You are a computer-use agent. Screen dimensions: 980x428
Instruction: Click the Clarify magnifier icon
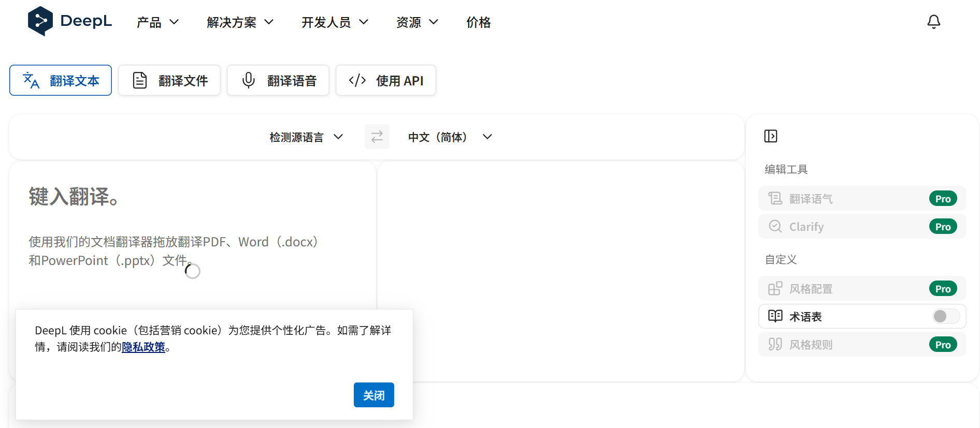(x=775, y=226)
